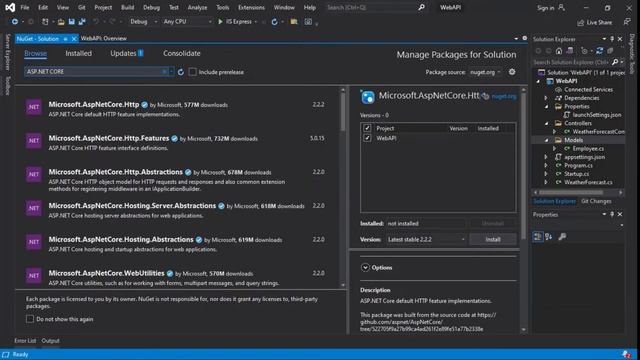Open the Build menu
640x360 pixels.
tap(127, 7)
